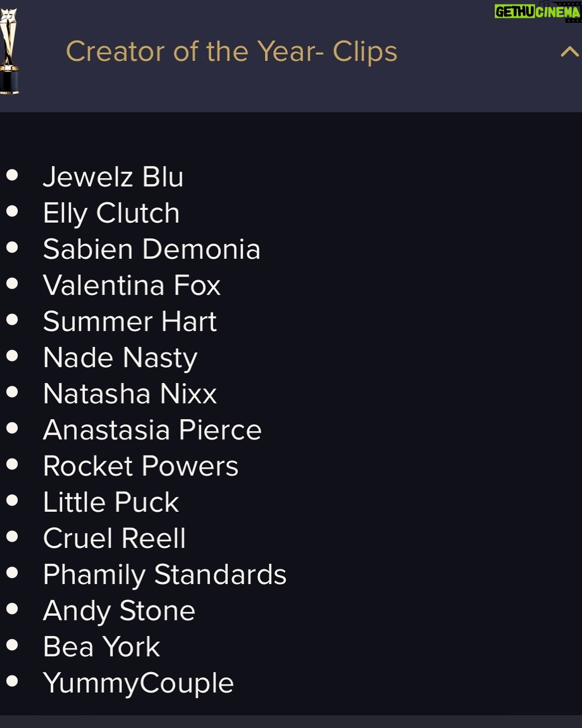Choose Sabien Demonia from the list
This screenshot has height=728, width=582.
click(x=152, y=249)
